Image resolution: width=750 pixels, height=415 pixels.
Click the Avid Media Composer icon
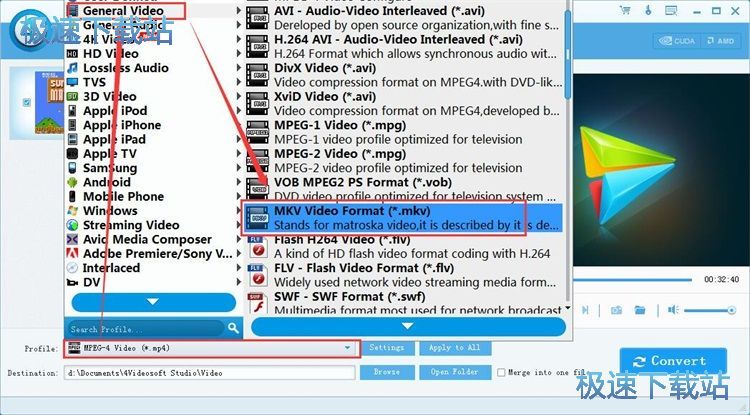(72, 240)
